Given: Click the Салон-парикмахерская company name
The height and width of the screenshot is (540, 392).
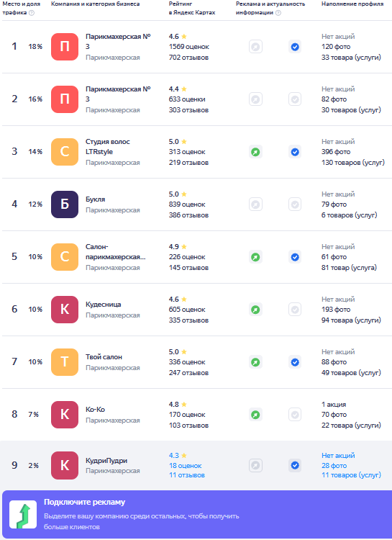Looking at the screenshot, I should tap(115, 252).
